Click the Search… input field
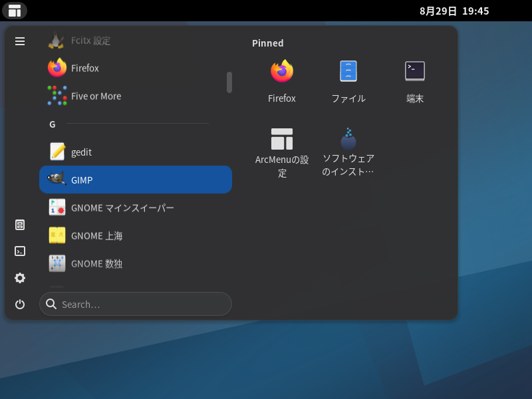532x399 pixels. click(x=136, y=304)
